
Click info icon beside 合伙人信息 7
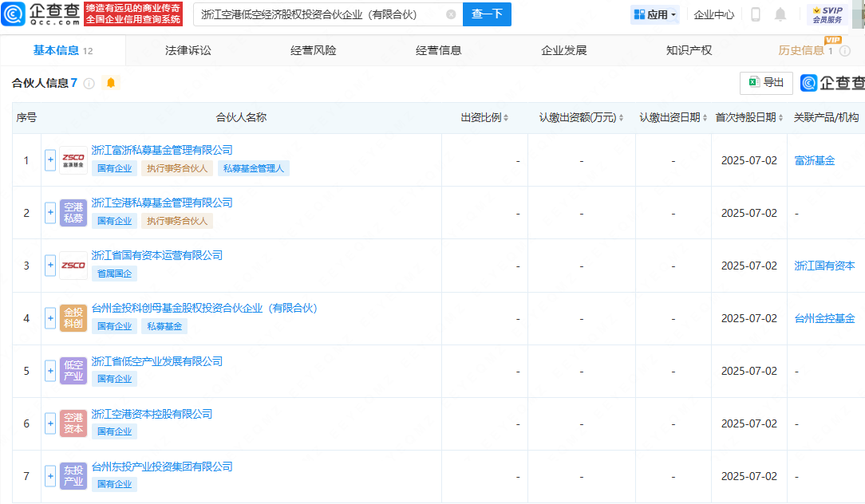89,83
